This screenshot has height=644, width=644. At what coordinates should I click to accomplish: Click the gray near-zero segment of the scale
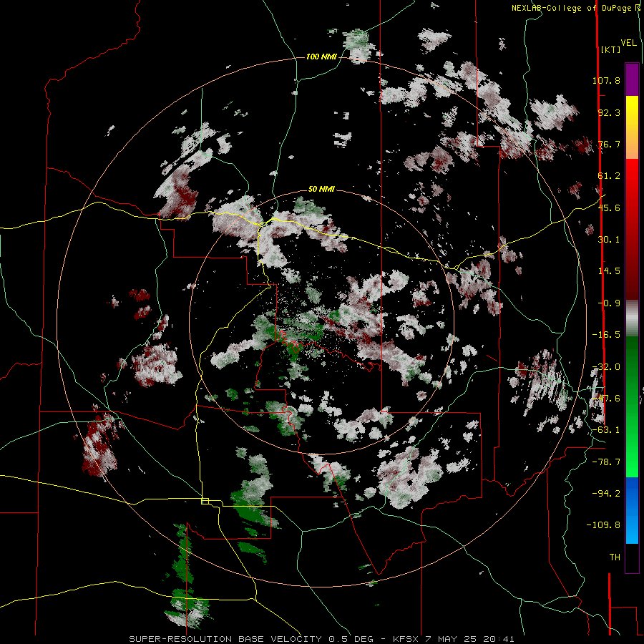tap(632, 318)
